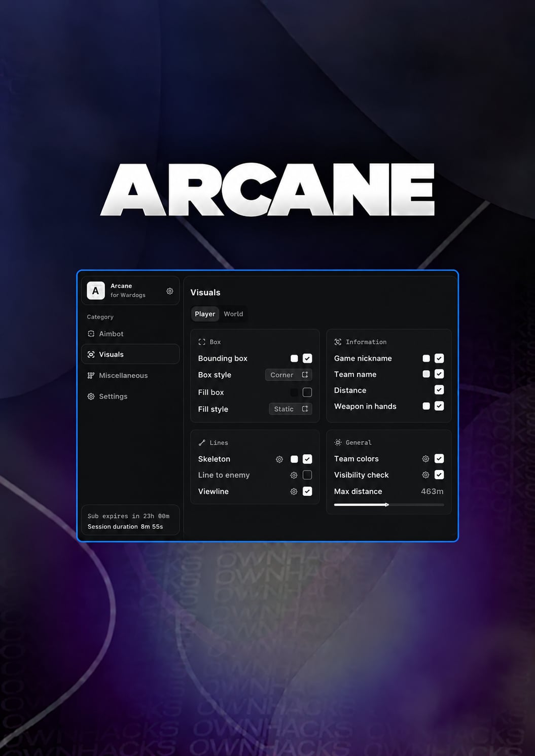Viewport: 535px width, 756px height.
Task: Uncheck the Team colors option
Action: click(x=439, y=459)
